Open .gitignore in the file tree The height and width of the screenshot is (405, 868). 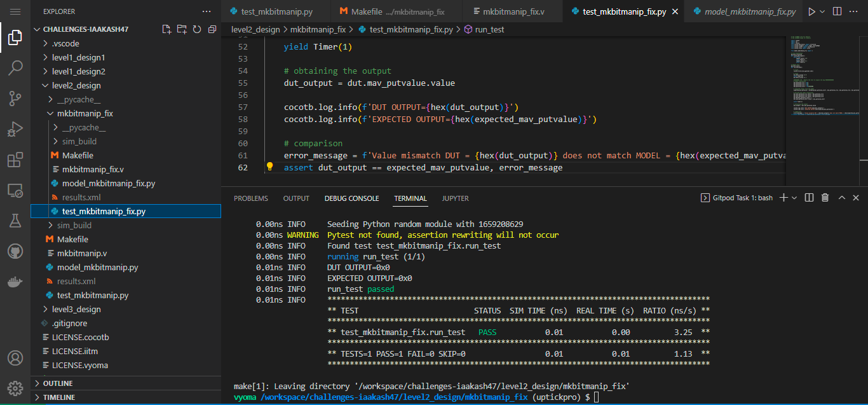[x=126, y=323]
